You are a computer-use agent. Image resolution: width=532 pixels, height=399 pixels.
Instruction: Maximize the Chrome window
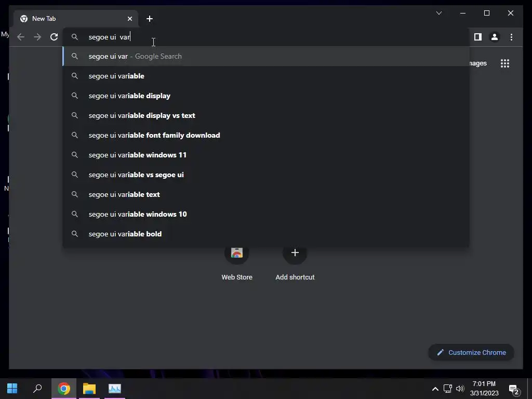pos(486,13)
